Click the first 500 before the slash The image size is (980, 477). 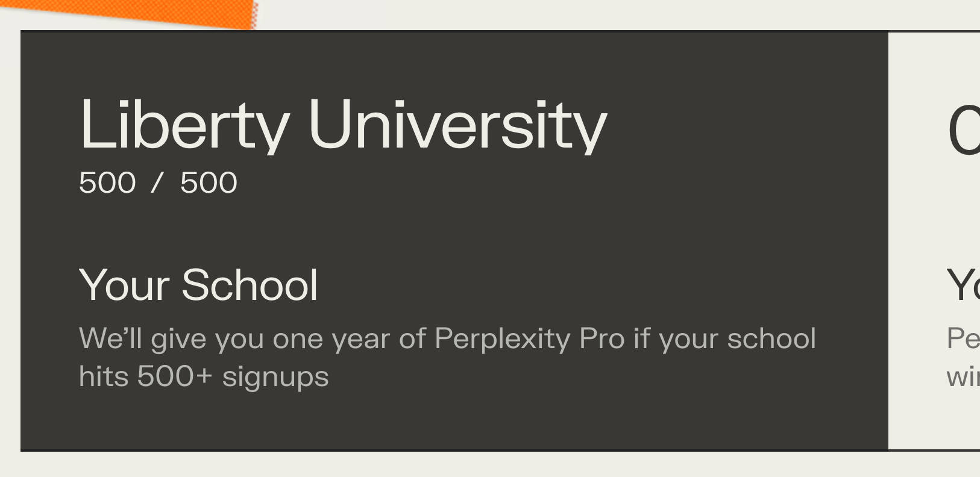107,182
